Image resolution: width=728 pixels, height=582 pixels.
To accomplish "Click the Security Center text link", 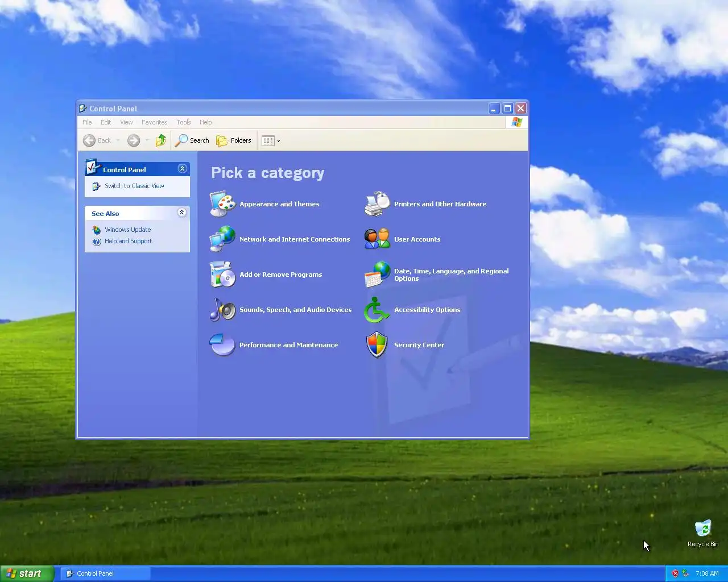I will tap(419, 345).
